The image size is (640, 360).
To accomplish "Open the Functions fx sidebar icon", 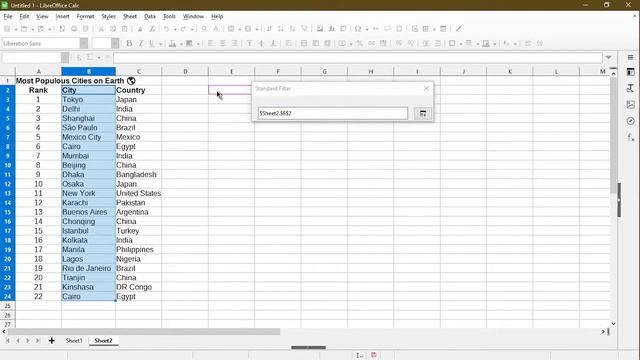I will pyautogui.click(x=630, y=138).
